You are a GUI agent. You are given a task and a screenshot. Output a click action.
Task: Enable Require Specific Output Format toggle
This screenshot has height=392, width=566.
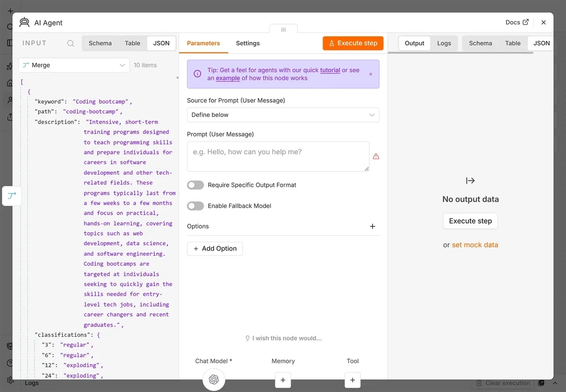click(195, 185)
